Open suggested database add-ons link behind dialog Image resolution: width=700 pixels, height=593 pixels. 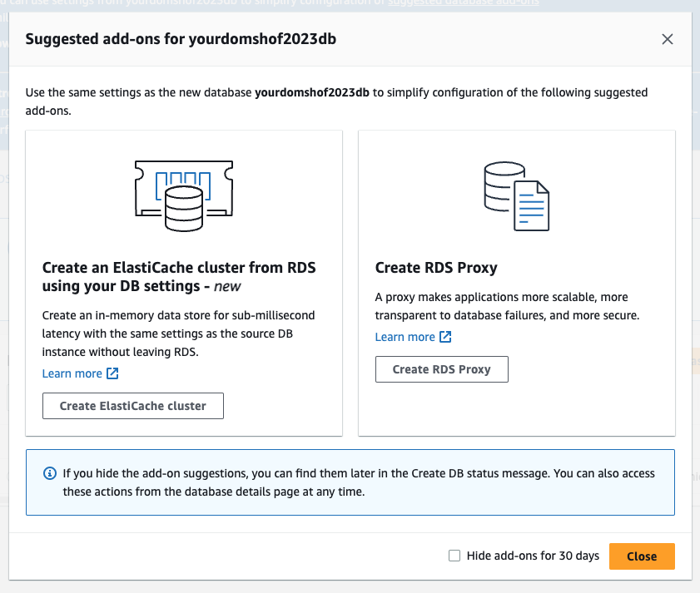464,2
